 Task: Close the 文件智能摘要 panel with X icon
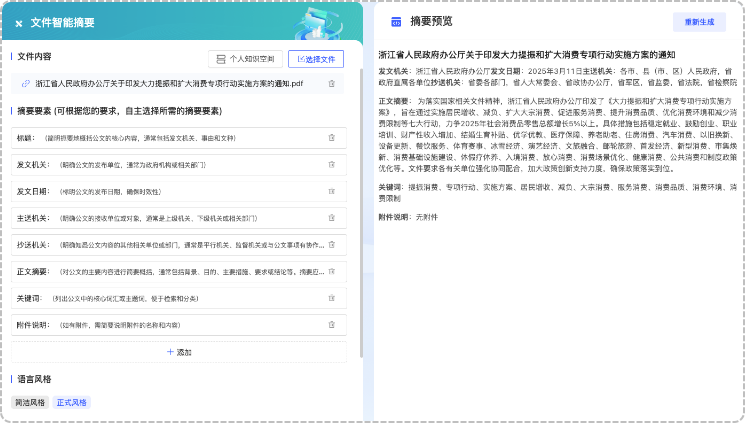18,23
